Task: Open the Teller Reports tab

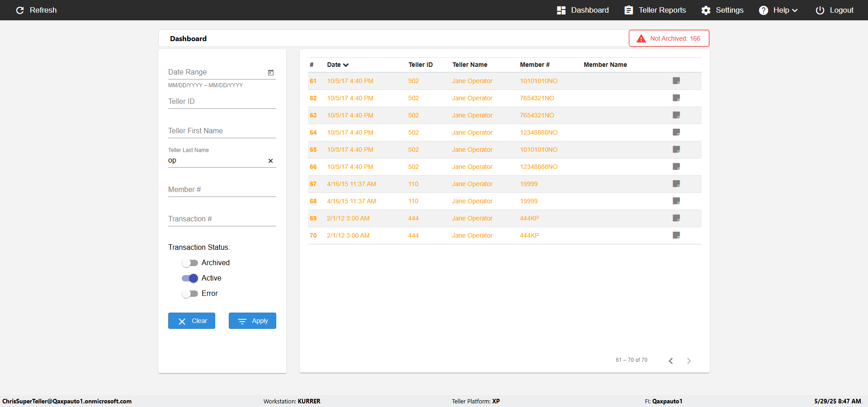Action: pos(655,10)
